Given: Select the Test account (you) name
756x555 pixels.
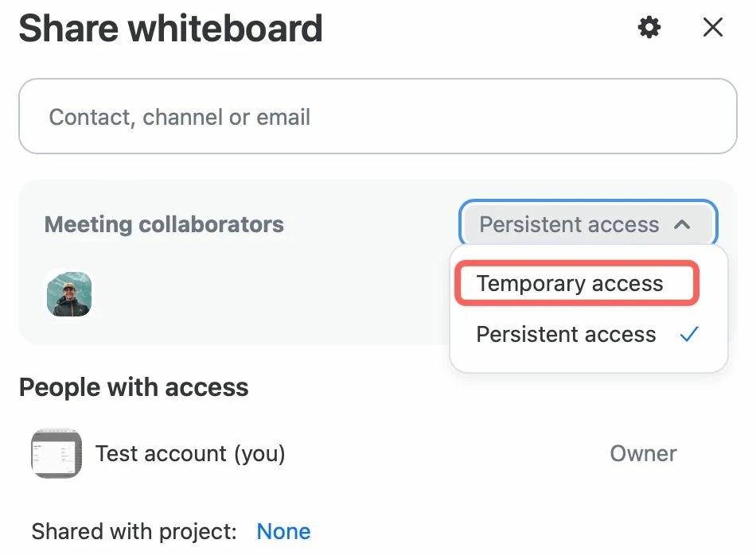Looking at the screenshot, I should click(x=190, y=453).
